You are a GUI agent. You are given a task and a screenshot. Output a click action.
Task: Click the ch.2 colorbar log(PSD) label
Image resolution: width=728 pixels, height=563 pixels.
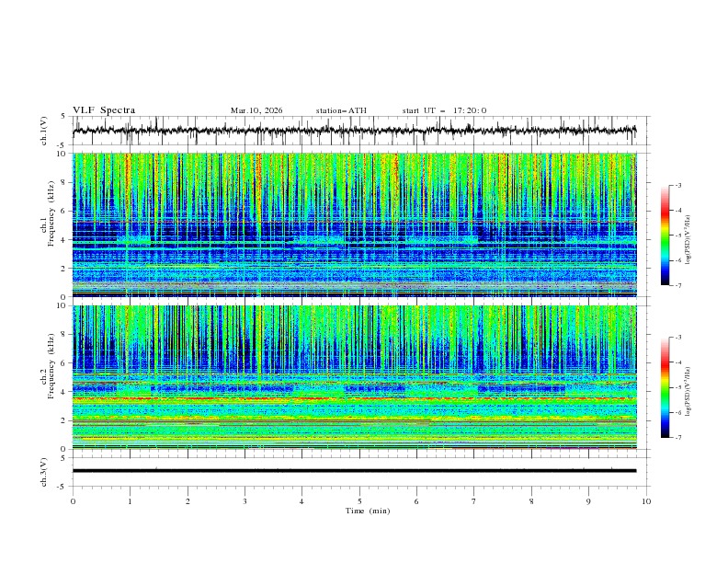(688, 391)
